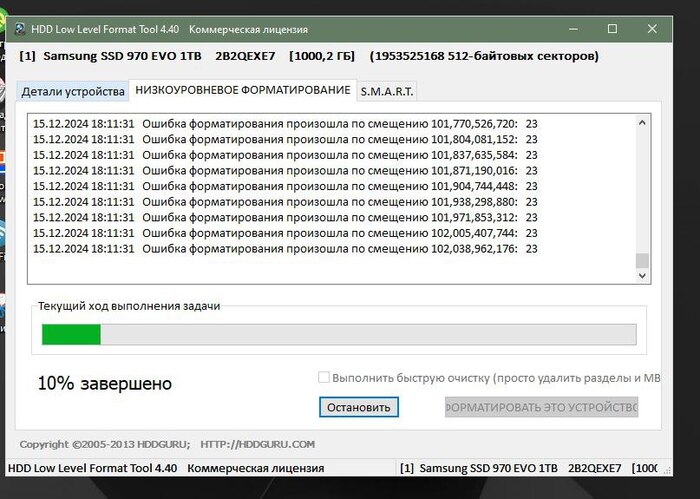The height and width of the screenshot is (499, 700).
Task: Click the log scrollbar down arrow
Action: 642,278
